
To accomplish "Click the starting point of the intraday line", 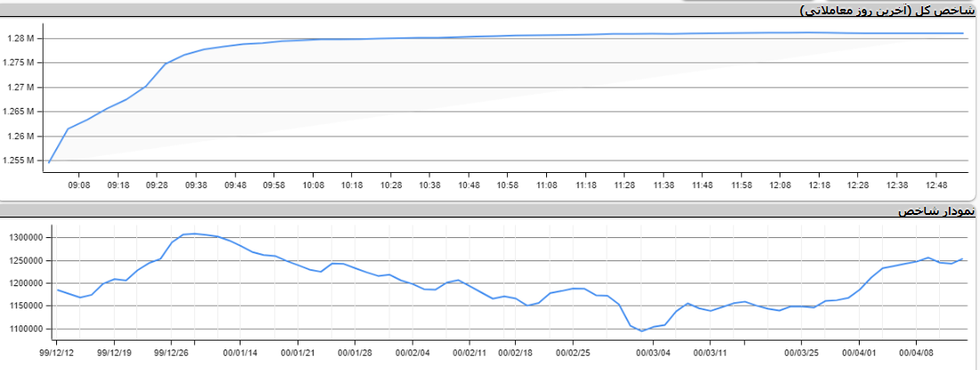I will [x=49, y=162].
